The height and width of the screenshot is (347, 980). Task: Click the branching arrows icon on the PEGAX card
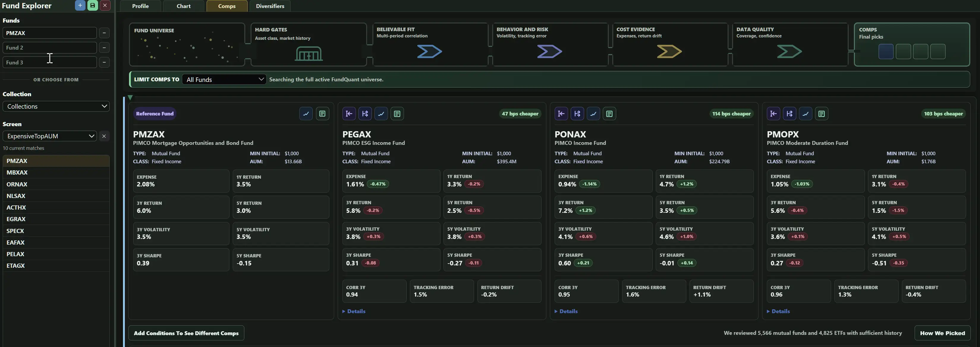pos(365,114)
